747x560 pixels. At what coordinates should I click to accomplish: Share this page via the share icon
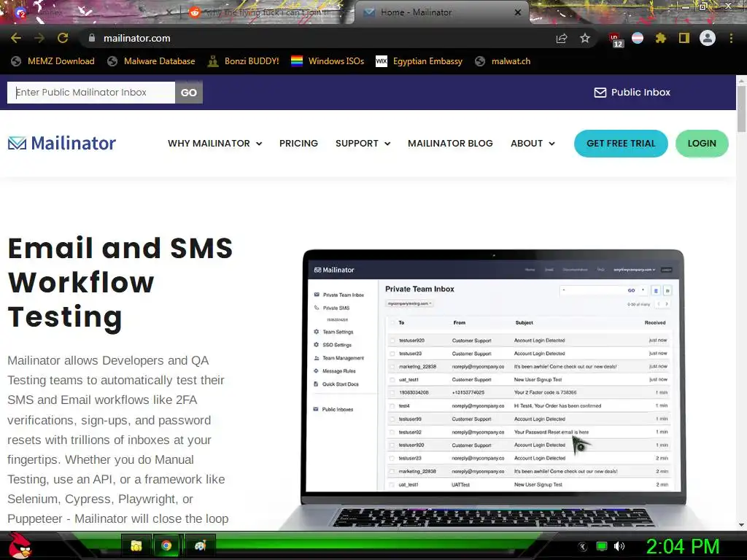tap(562, 38)
